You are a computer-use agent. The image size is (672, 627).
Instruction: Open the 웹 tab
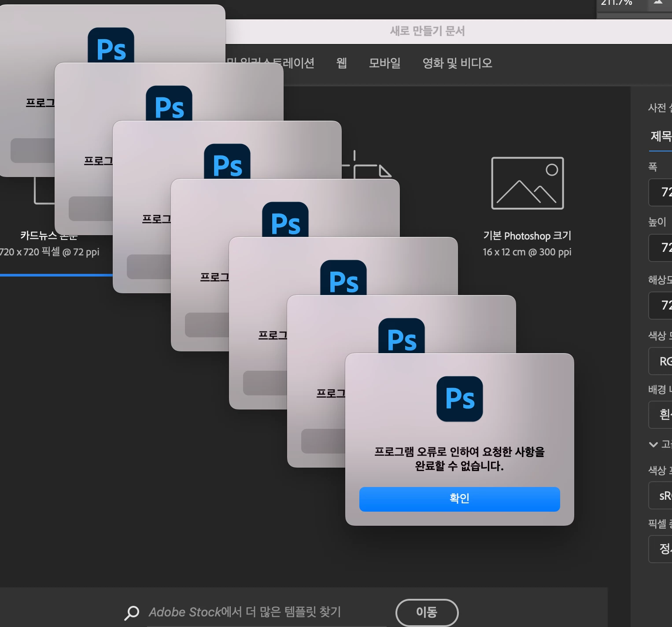pos(341,63)
